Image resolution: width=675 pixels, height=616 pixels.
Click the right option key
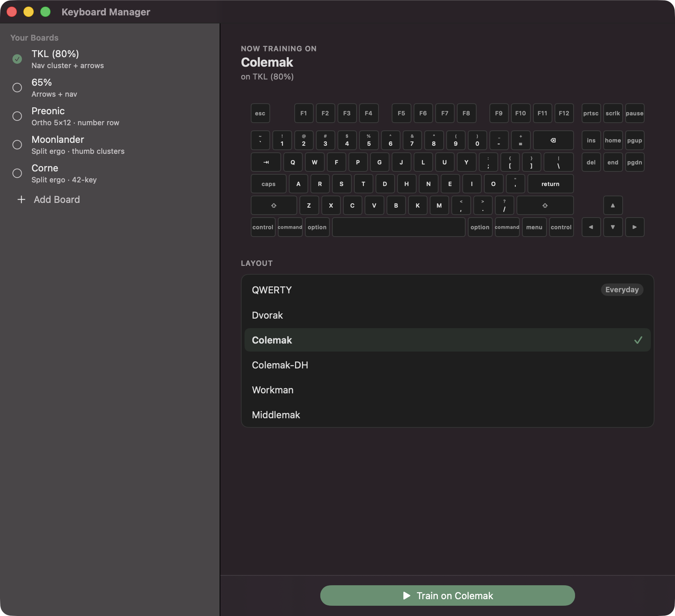(480, 227)
